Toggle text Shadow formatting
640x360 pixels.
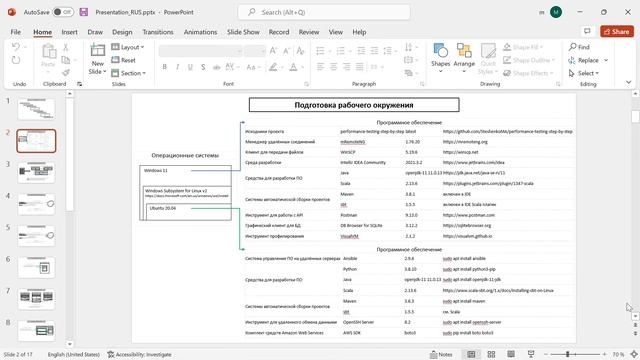point(203,67)
